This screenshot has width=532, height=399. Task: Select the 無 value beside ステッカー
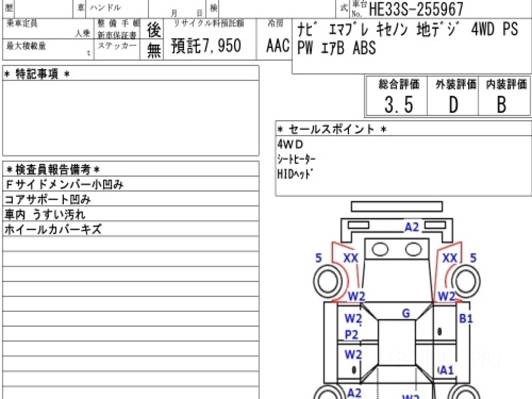[153, 51]
